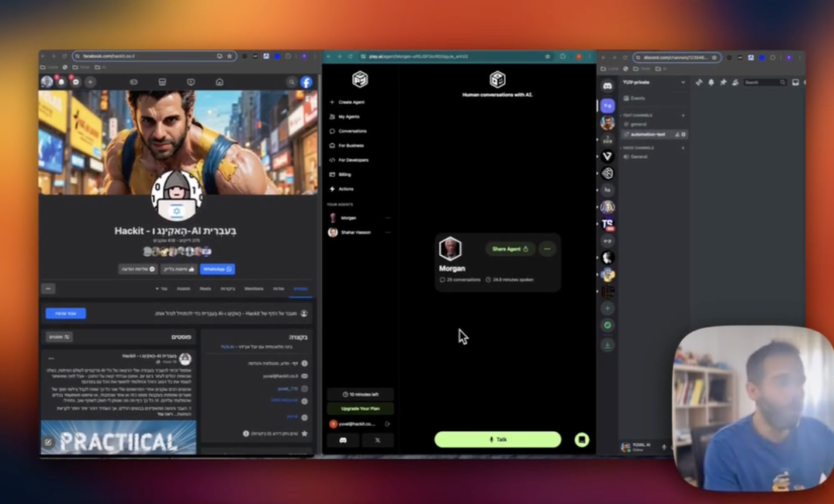Open Mentions tab on Hackit page
Screen dimensions: 834x504
pyautogui.click(x=254, y=288)
